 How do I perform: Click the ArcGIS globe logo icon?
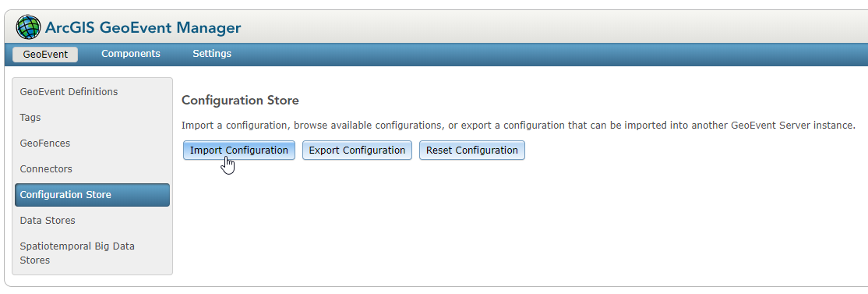point(28,27)
